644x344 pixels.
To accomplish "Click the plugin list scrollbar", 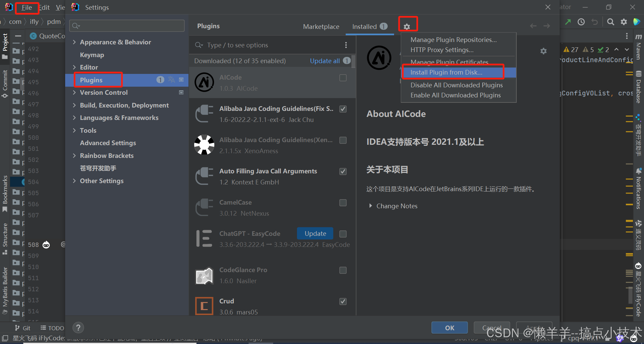I will pos(353,61).
